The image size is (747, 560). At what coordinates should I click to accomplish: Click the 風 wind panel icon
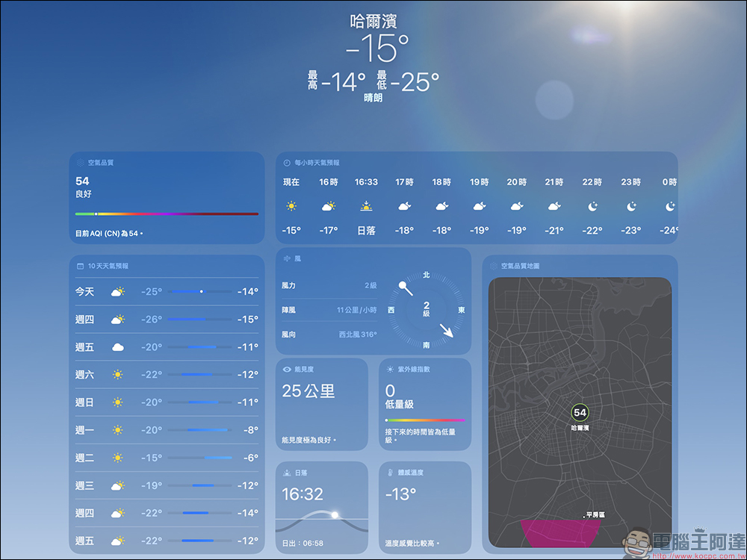286,258
